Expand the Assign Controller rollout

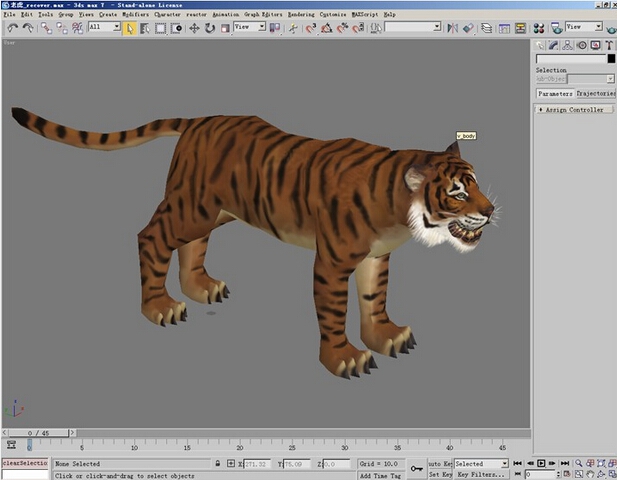pos(574,110)
